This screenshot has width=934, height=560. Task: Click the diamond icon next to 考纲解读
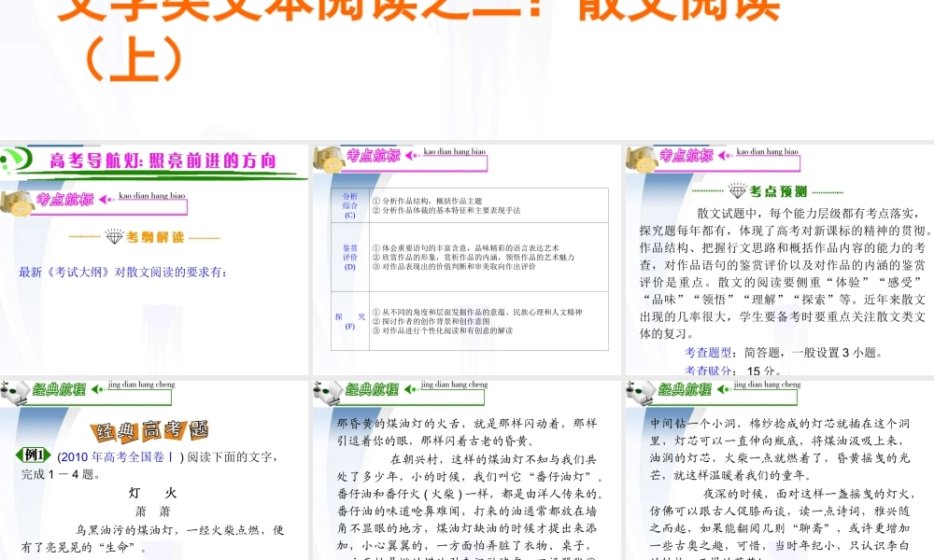[x=114, y=237]
